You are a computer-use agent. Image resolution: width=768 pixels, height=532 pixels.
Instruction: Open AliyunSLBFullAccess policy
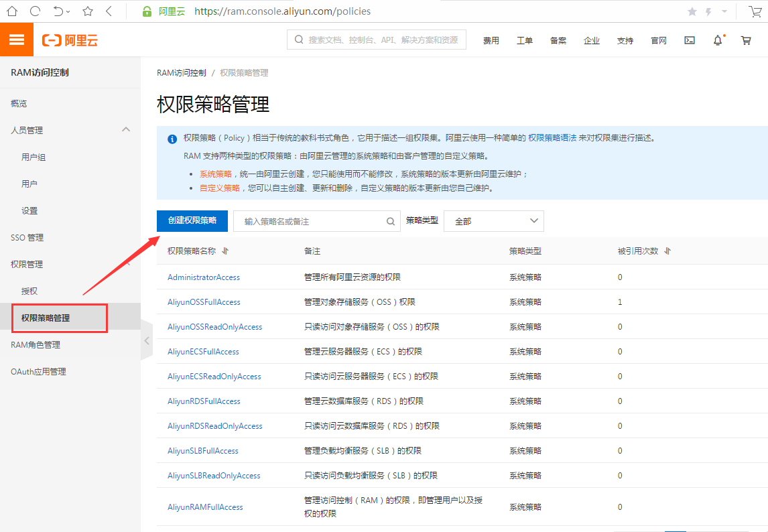coord(203,451)
